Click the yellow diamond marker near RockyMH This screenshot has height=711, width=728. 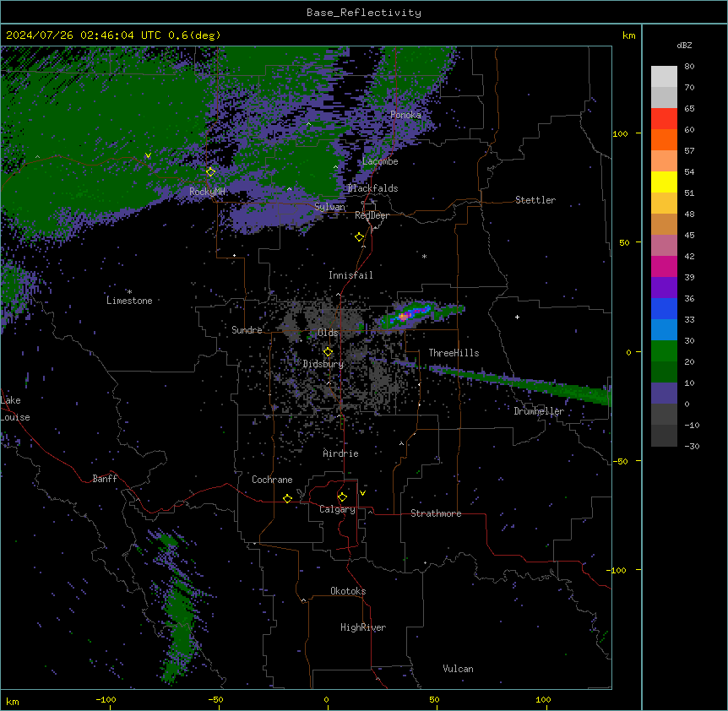[x=210, y=172]
